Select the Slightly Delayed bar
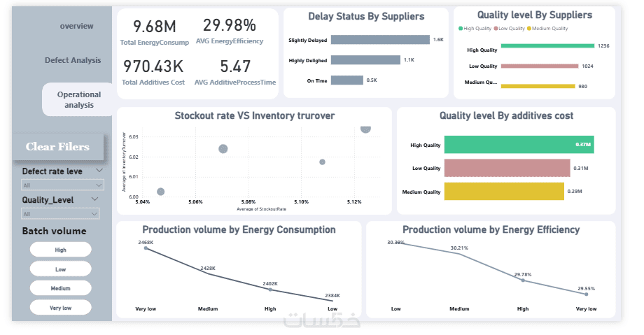644x335 pixels. (x=380, y=40)
